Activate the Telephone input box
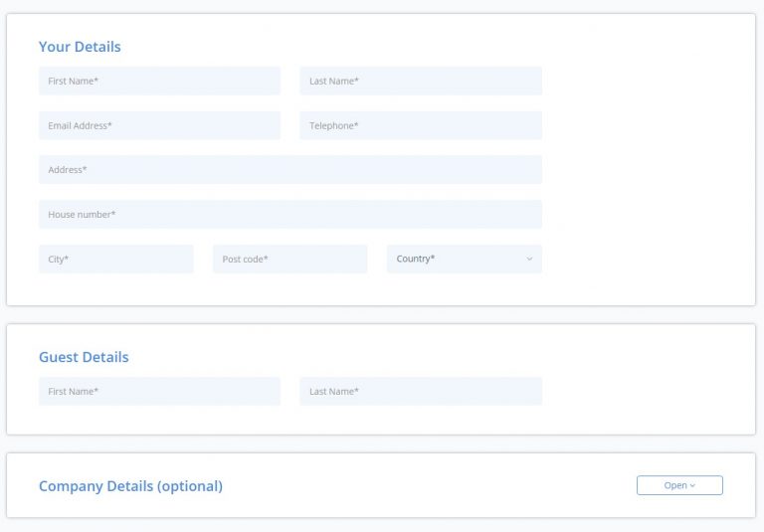764x532 pixels. click(421, 125)
